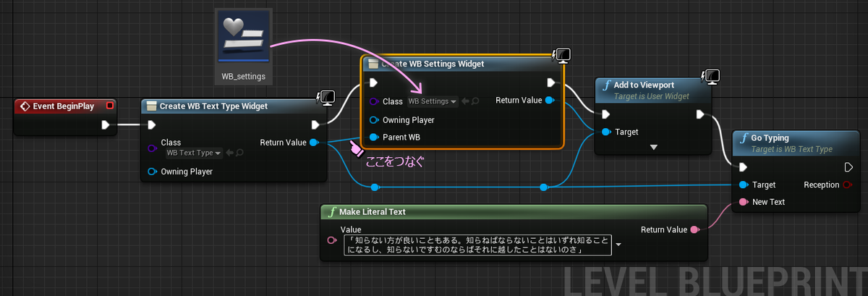Screen dimensions: 868x296
Task: Click Owning Player pin on Create WB Text Type Widget
Action: tap(152, 172)
